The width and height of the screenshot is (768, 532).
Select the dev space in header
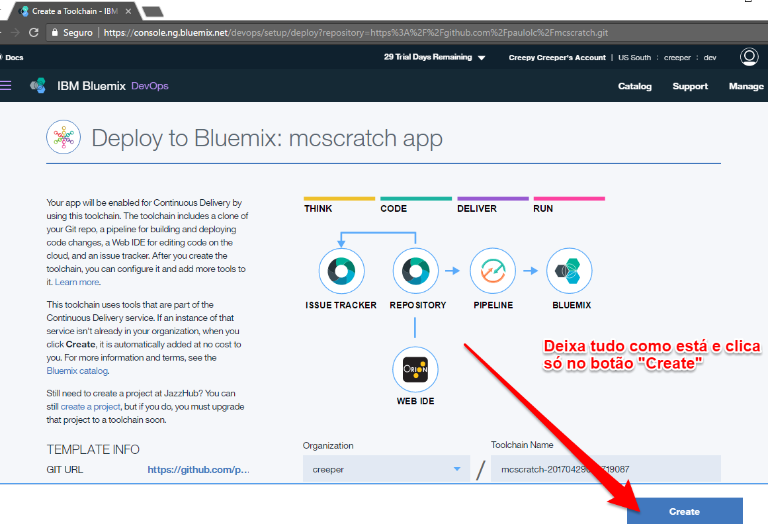click(710, 58)
